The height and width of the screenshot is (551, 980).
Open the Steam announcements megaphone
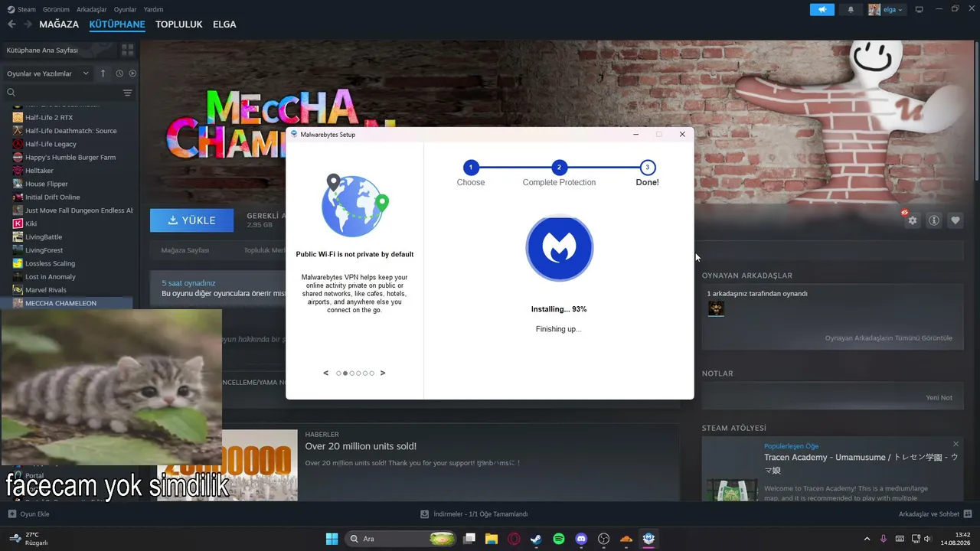click(822, 10)
